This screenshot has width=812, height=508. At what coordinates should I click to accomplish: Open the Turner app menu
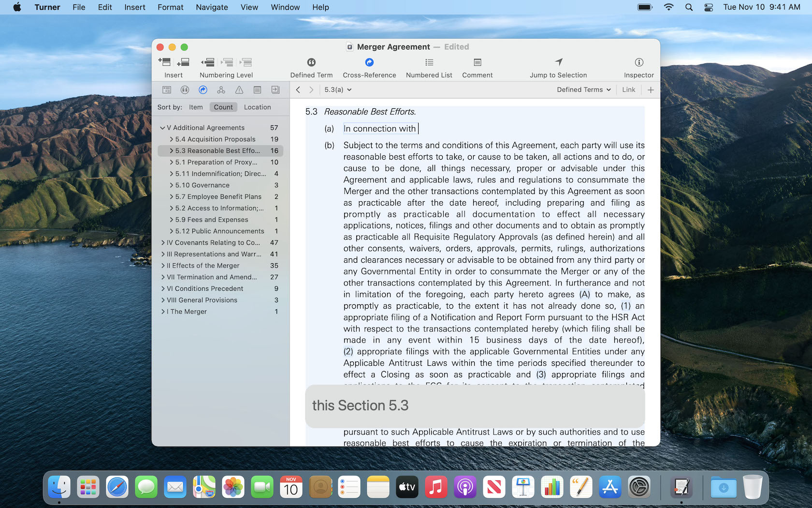(x=47, y=7)
